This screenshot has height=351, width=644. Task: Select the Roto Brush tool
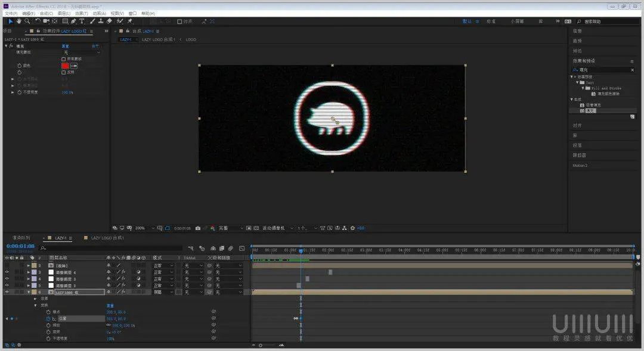pos(120,21)
